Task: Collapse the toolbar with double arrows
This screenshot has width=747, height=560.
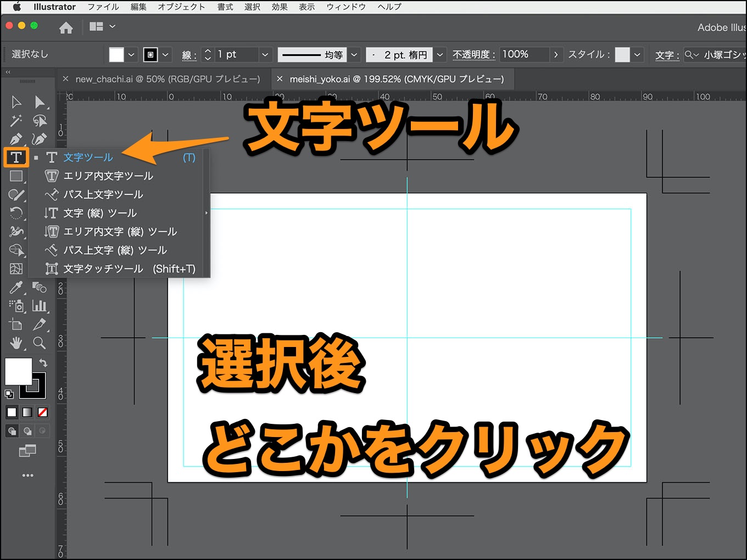Action: click(8, 72)
